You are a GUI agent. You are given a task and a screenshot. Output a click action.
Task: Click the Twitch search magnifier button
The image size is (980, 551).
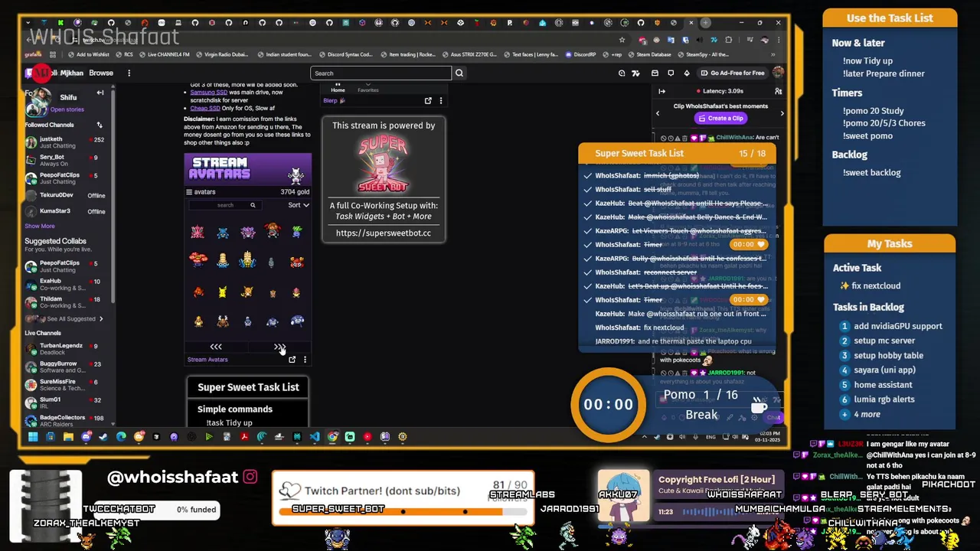point(459,73)
